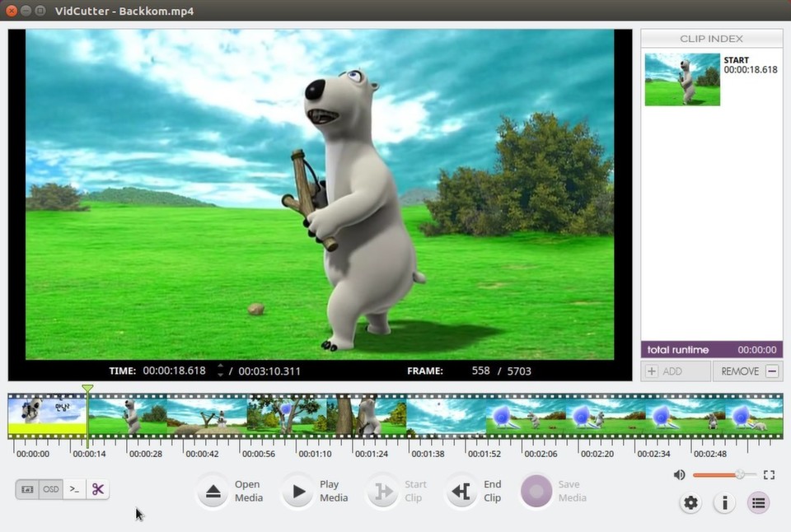791x532 pixels.
Task: Open settings with the gear icon
Action: tap(690, 502)
